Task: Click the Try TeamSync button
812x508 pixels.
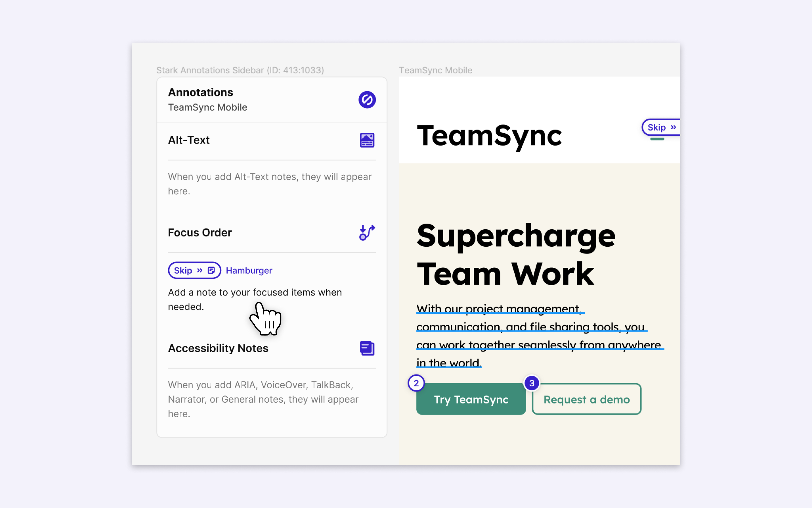Action: pyautogui.click(x=471, y=399)
